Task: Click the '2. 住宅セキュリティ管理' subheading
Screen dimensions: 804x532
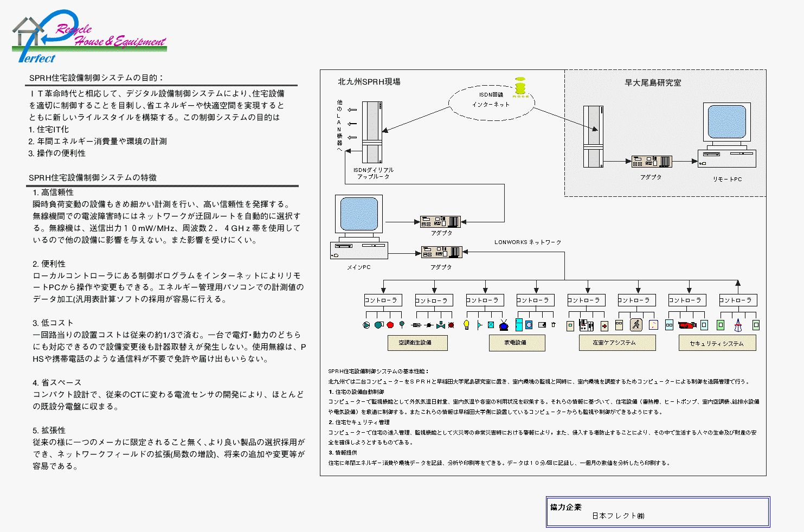Action: pyautogui.click(x=359, y=422)
